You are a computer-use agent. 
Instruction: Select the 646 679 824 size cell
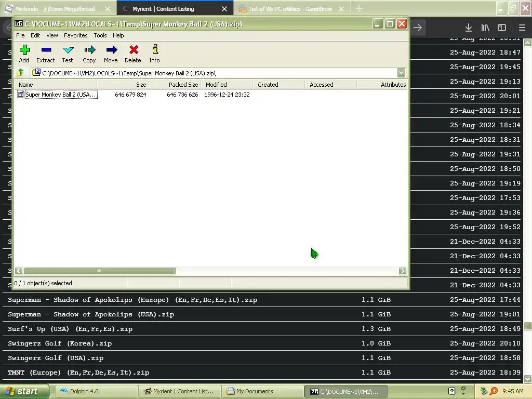coord(130,95)
